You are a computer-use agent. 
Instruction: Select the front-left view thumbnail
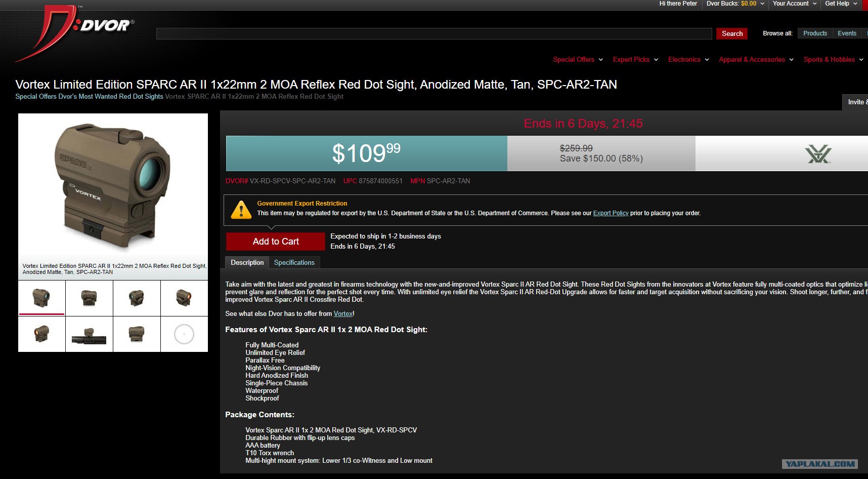click(41, 298)
